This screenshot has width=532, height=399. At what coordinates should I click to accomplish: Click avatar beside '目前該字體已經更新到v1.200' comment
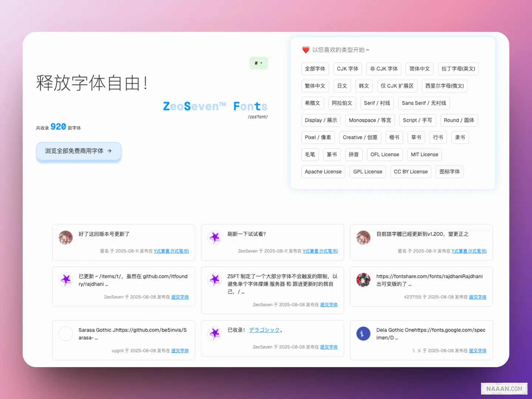363,238
